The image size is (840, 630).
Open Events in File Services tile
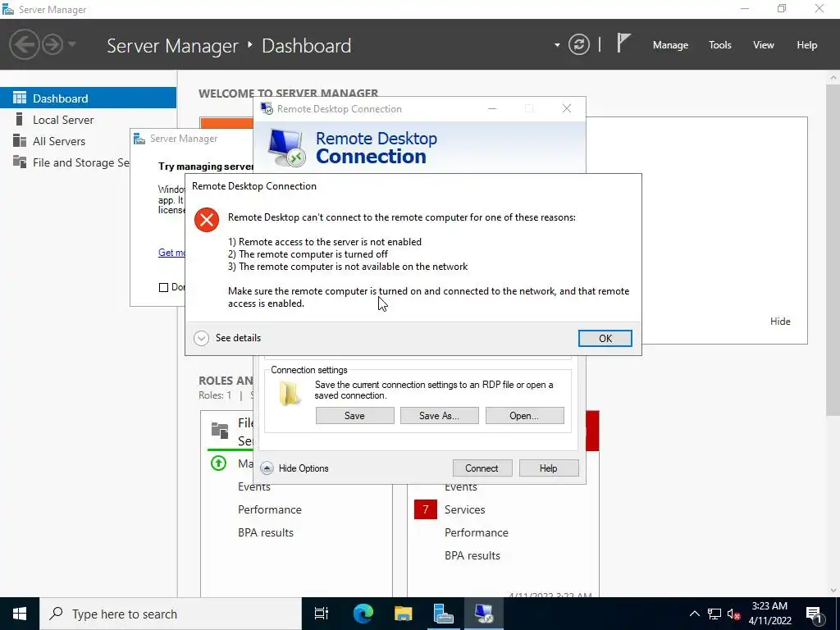coord(254,486)
